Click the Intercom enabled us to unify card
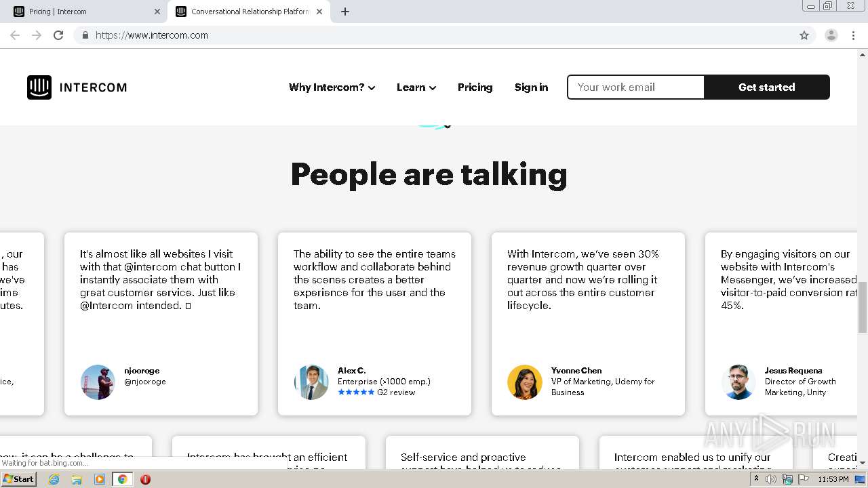The height and width of the screenshot is (488, 868). [x=696, y=452]
